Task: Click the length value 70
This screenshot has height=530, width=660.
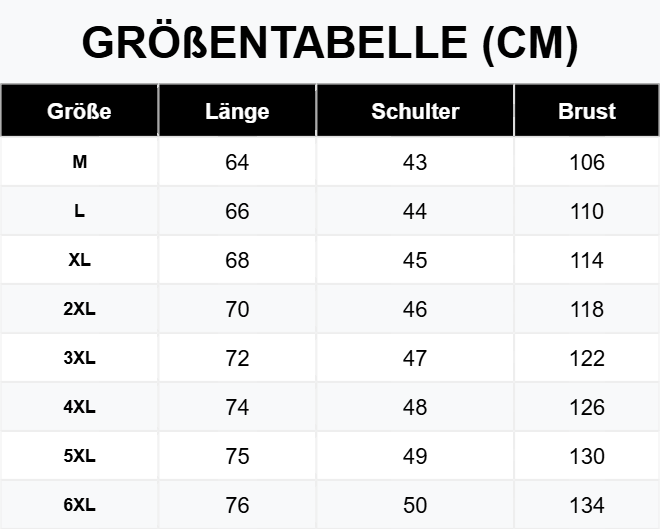Action: click(x=237, y=309)
